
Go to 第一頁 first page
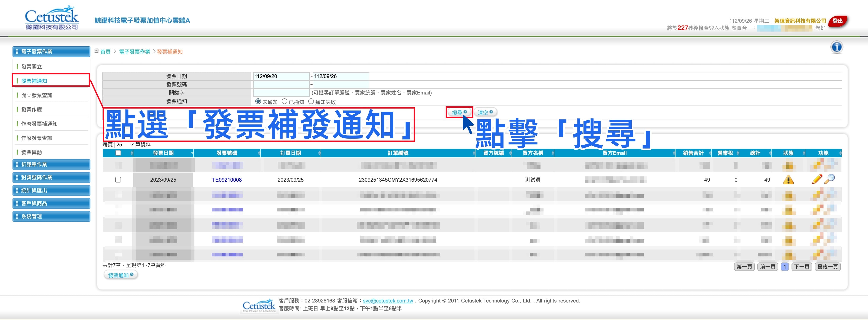click(744, 267)
